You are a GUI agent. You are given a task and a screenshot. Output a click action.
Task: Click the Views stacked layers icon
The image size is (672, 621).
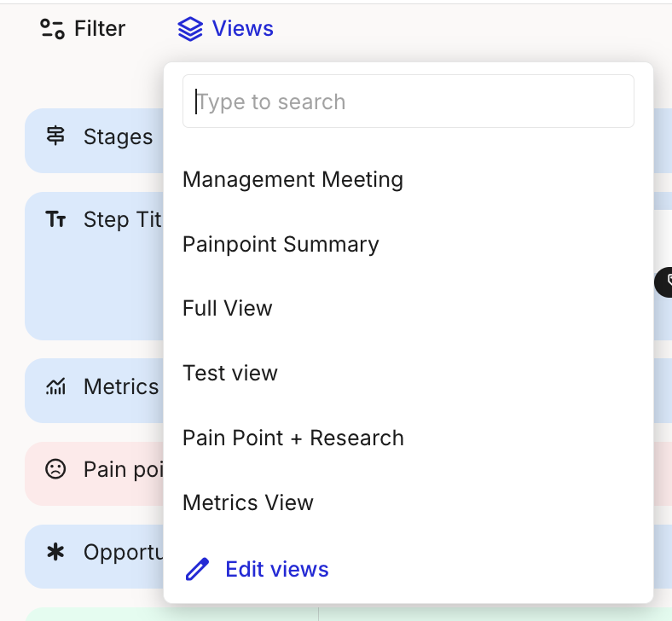pos(190,29)
